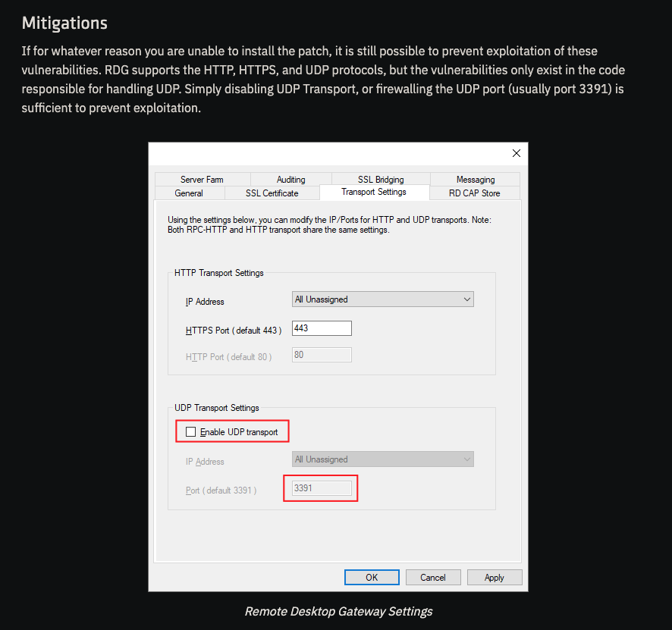Select the SSL Bridging tab
This screenshot has height=630, width=672.
381,180
